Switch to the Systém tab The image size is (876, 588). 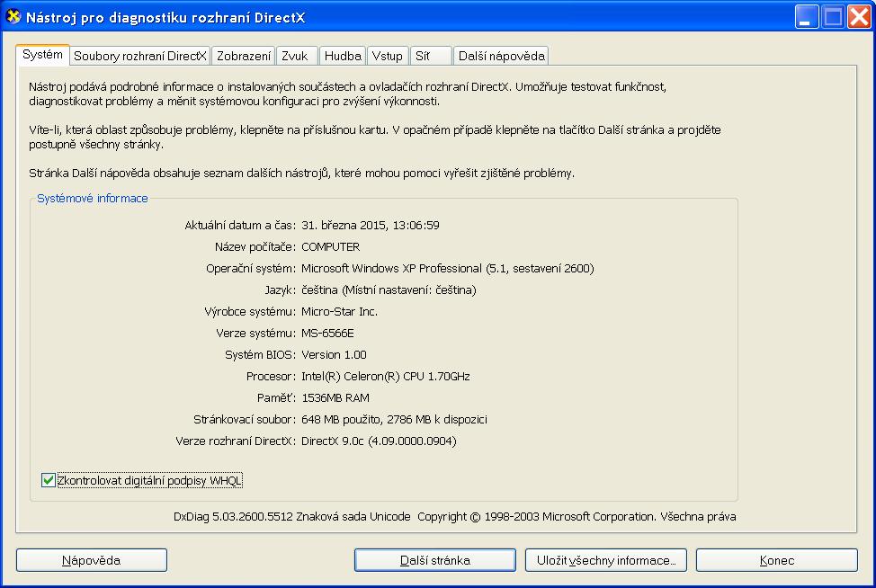(42, 55)
